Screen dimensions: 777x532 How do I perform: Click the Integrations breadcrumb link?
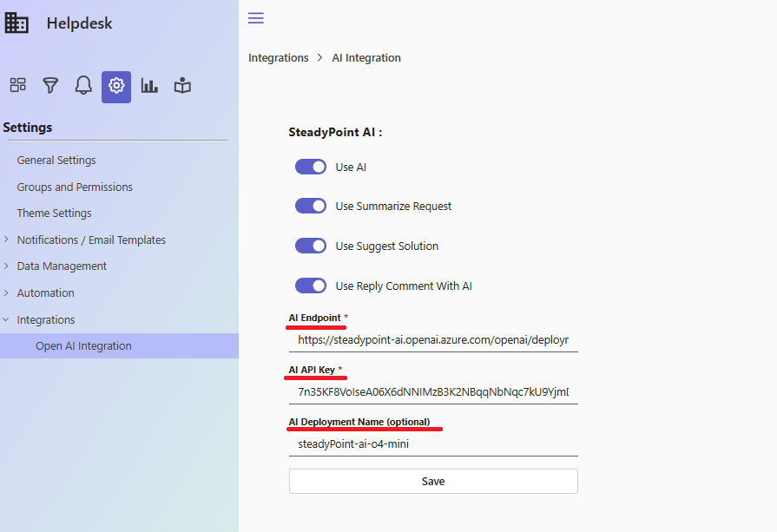[278, 58]
